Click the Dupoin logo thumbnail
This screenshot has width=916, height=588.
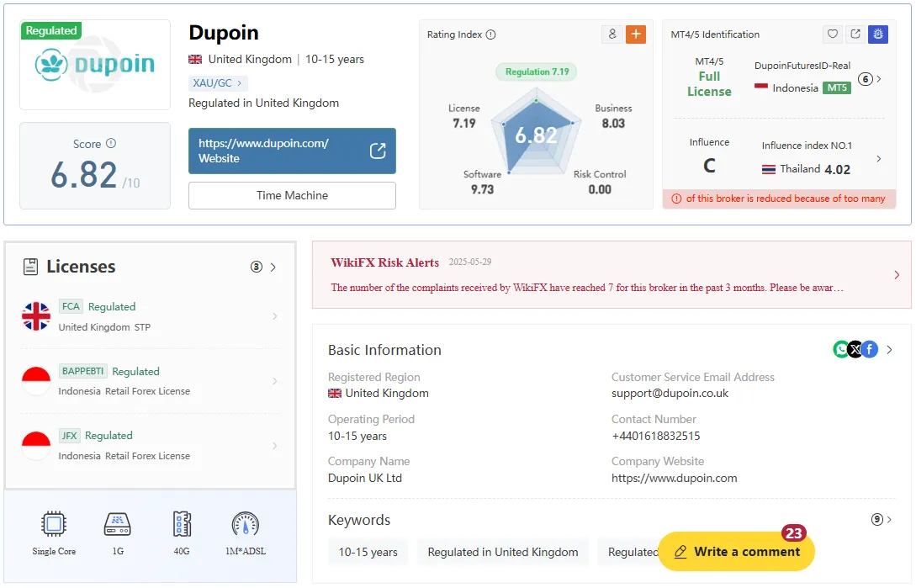tap(95, 64)
